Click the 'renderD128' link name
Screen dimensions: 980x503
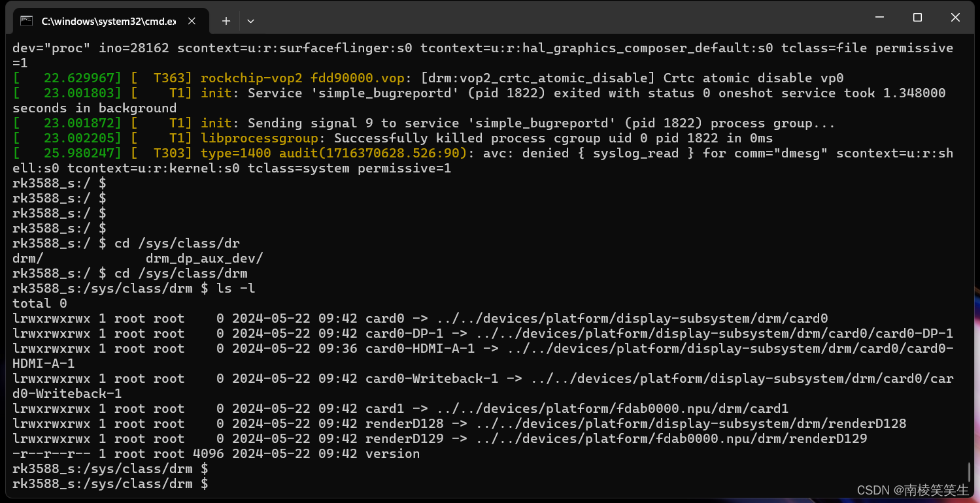click(x=404, y=423)
